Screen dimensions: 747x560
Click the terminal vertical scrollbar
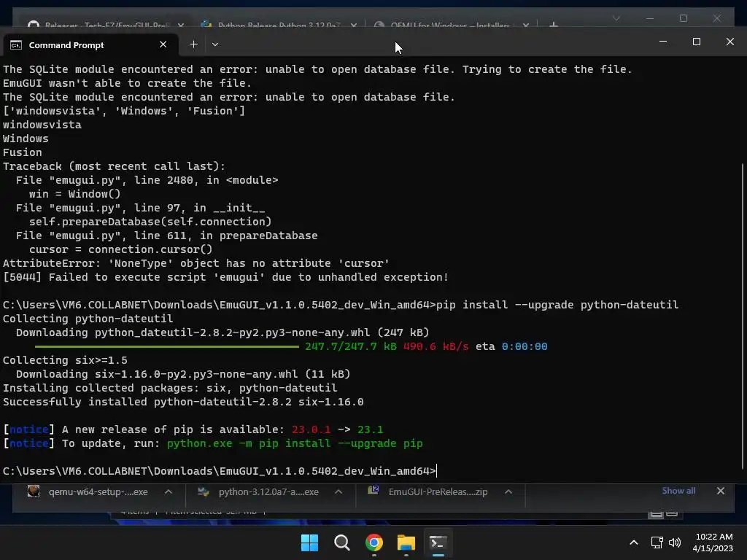(x=742, y=316)
